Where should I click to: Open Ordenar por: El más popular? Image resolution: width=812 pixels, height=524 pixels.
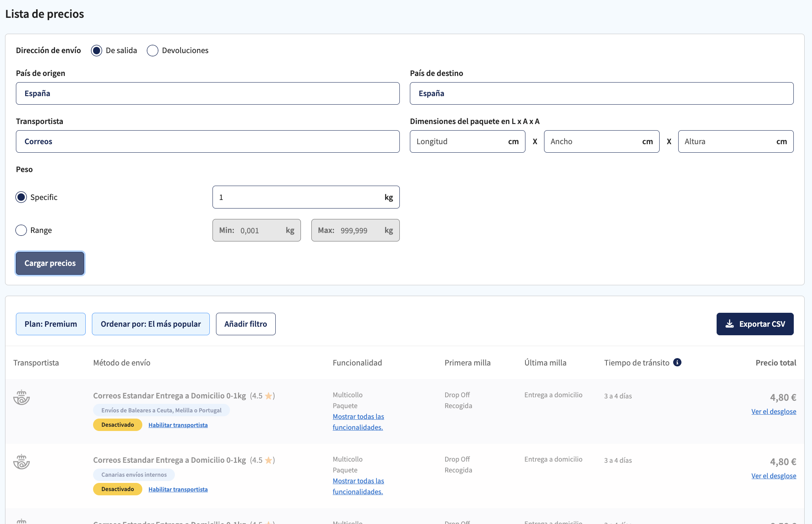pos(151,324)
